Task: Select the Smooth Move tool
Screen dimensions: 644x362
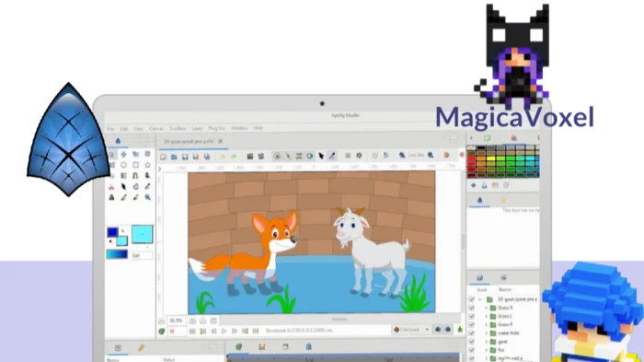Action: pyautogui.click(x=123, y=154)
